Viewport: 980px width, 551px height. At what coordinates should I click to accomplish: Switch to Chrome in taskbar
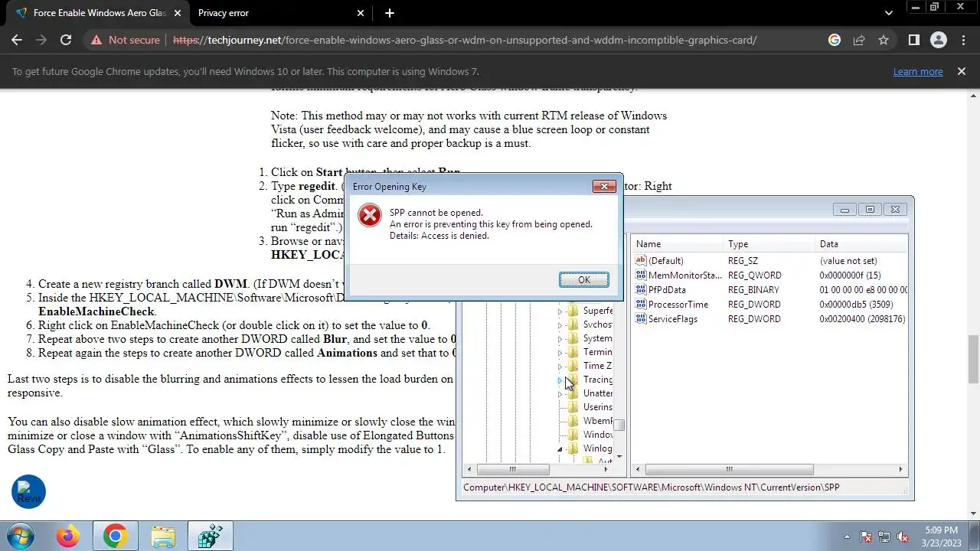tap(115, 536)
